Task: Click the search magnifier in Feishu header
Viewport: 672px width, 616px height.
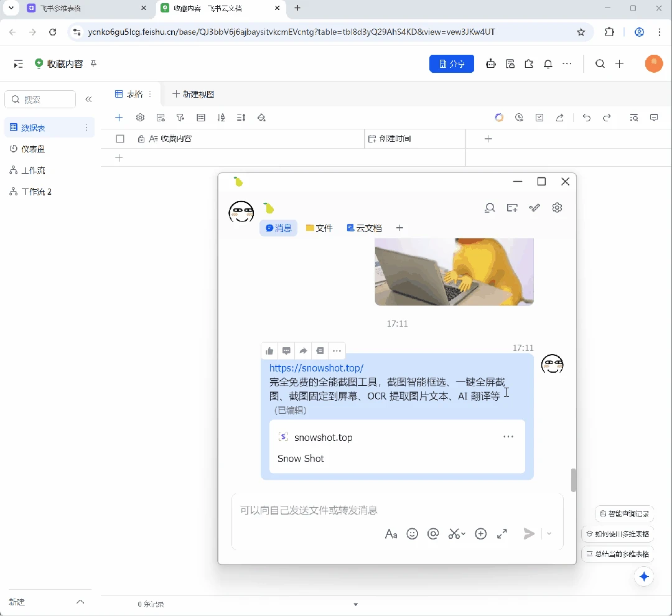Action: [x=600, y=64]
